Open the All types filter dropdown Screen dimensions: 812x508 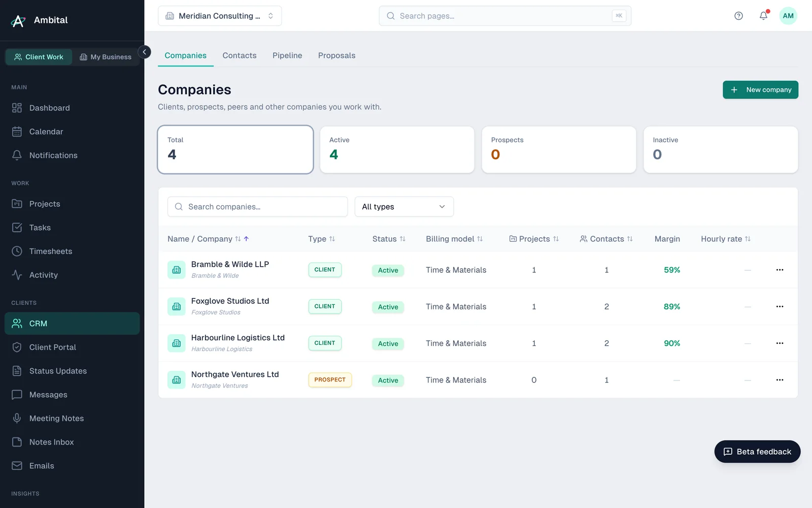[404, 207]
